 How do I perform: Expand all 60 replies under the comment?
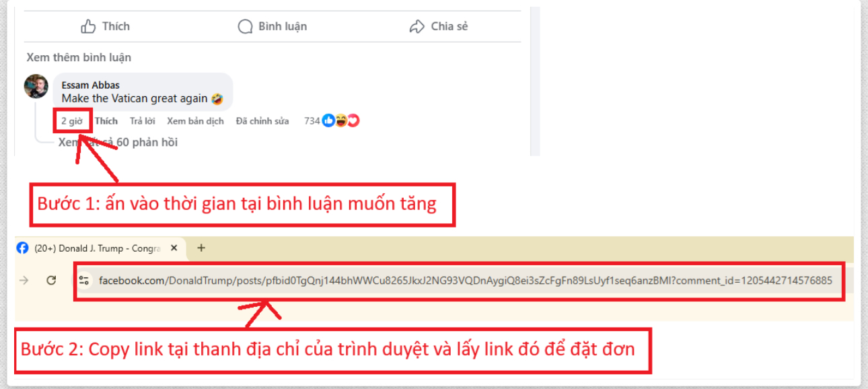[x=118, y=142]
